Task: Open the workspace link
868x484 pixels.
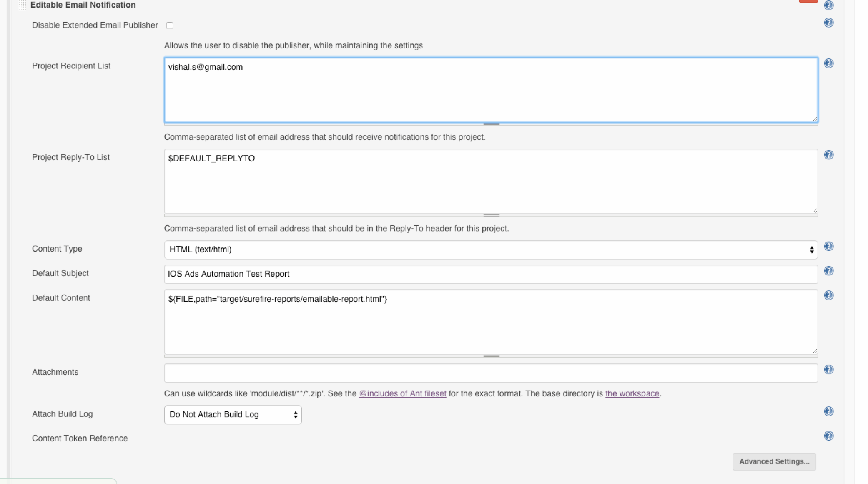Action: click(632, 393)
